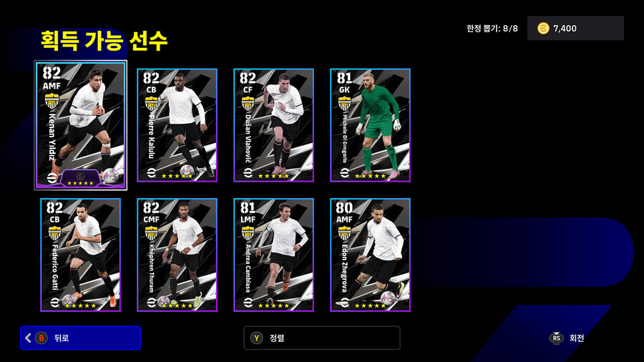Click the RS stick rotate icon
644x362 pixels.
coord(556,338)
